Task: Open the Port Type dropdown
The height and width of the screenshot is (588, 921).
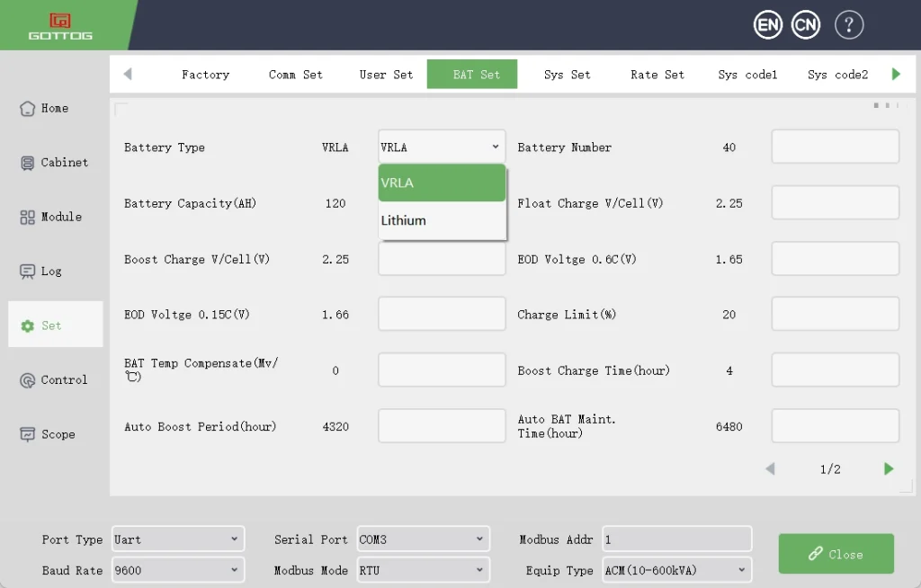Action: 178,539
